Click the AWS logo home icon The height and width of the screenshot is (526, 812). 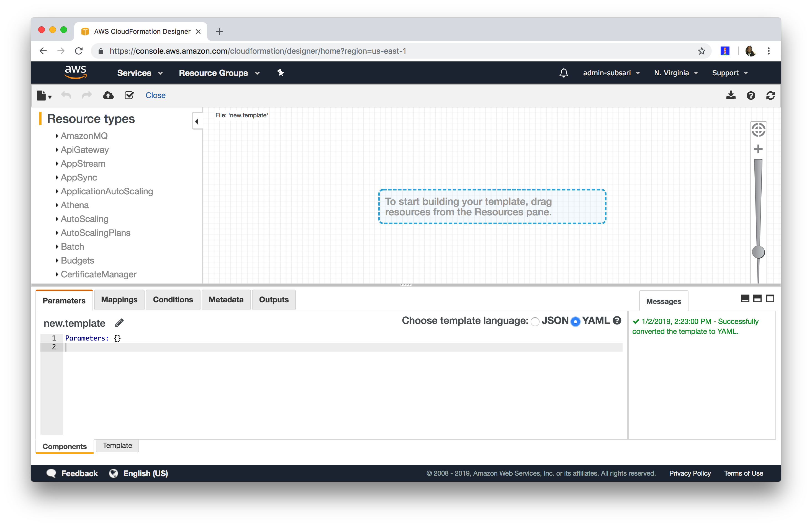point(76,72)
